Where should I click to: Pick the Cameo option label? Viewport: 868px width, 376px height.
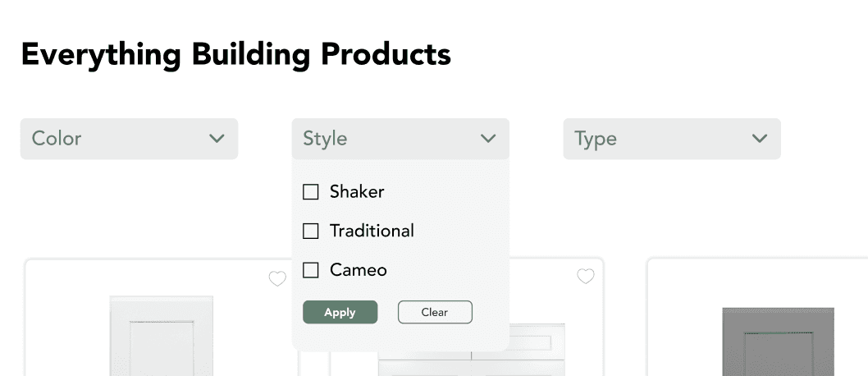pos(359,269)
